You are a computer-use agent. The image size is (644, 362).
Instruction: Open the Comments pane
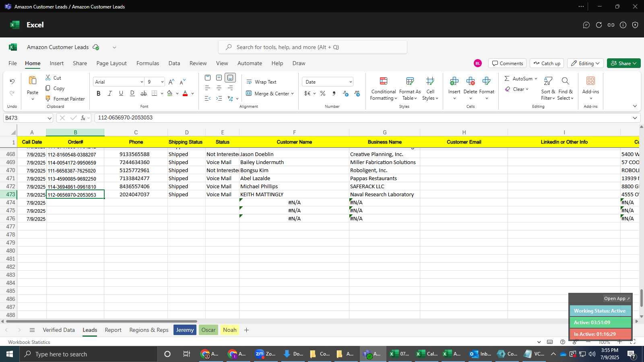point(508,64)
